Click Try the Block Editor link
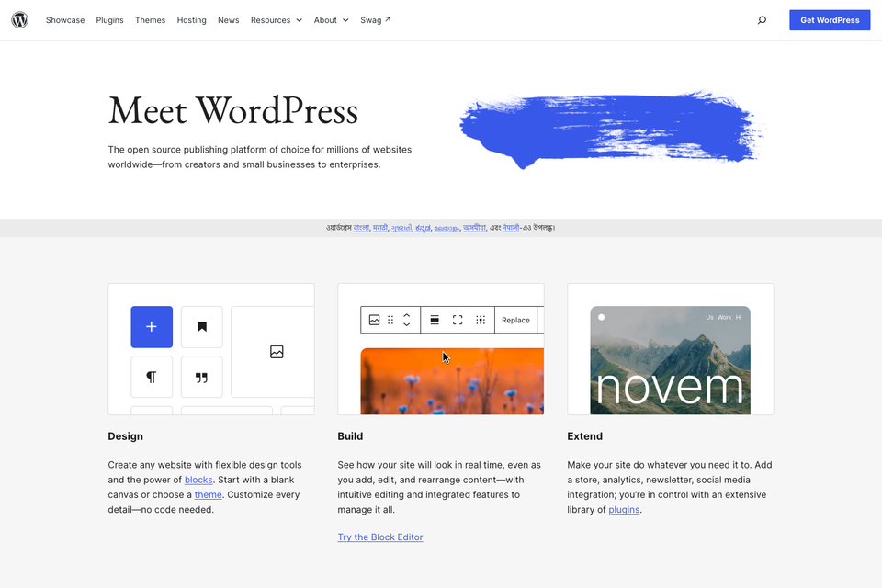The width and height of the screenshot is (882, 588). (380, 537)
